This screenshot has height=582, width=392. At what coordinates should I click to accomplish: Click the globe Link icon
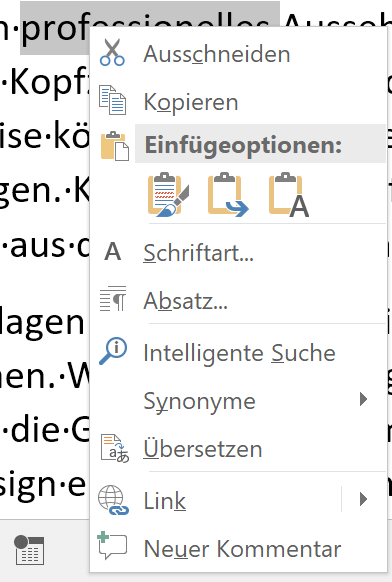(x=113, y=500)
